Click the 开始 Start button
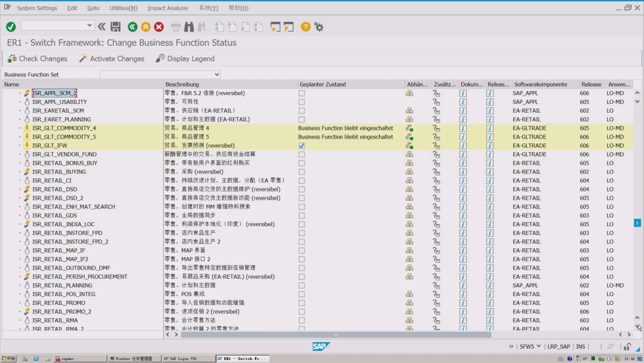The image size is (644, 363). pyautogui.click(x=8, y=358)
